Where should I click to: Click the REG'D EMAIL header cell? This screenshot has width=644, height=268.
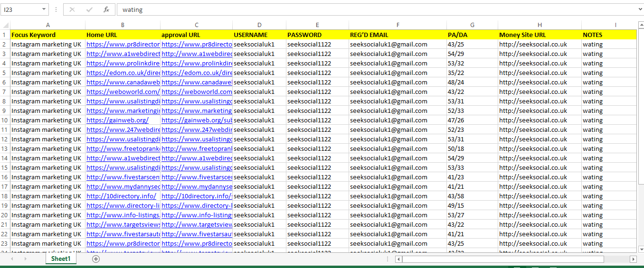coord(398,35)
